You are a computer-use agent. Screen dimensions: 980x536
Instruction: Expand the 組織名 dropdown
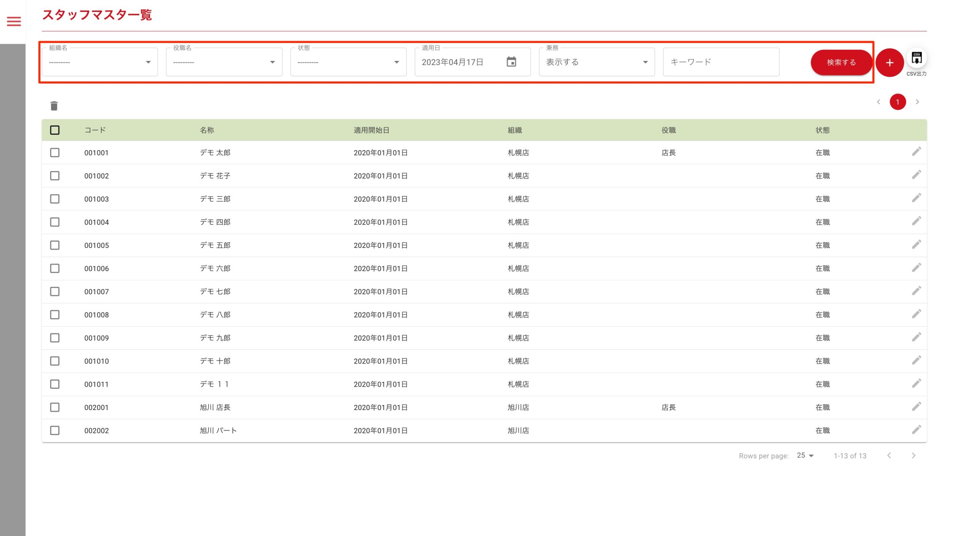100,62
